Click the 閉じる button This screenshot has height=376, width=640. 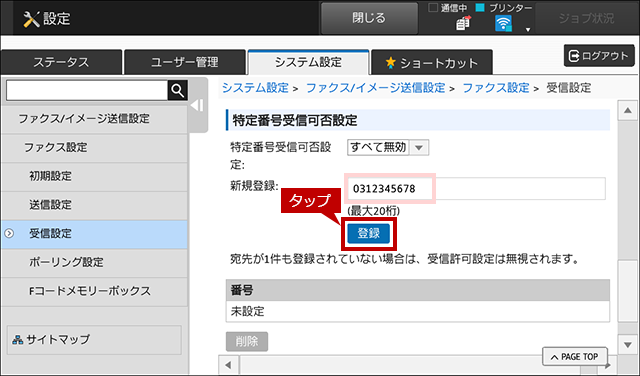369,18
